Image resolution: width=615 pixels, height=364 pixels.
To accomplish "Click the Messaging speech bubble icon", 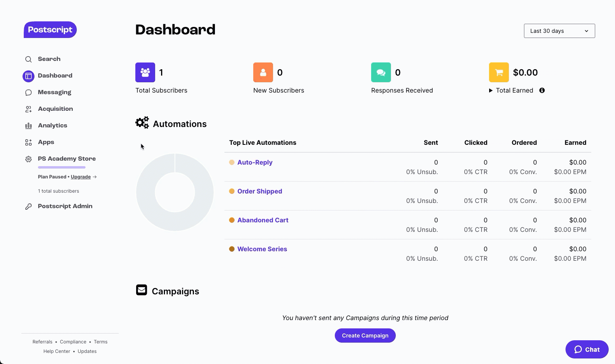I will coord(28,93).
